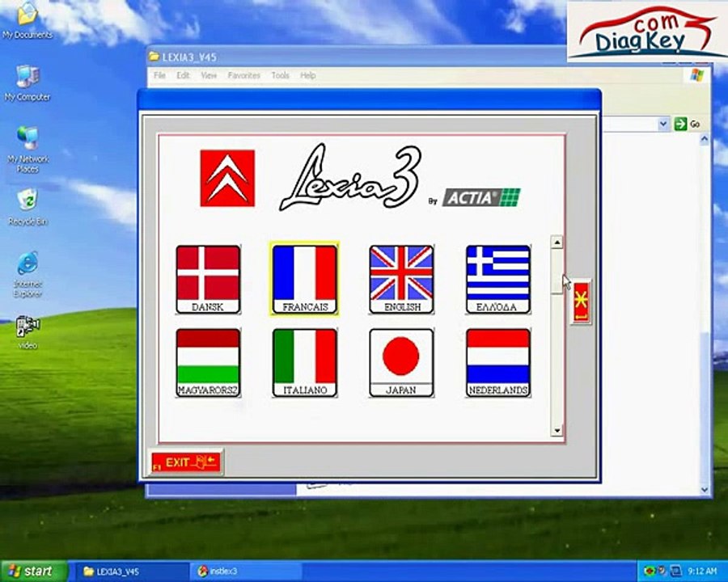Pick the Japan flag
This screenshot has width=728, height=582.
(x=401, y=362)
